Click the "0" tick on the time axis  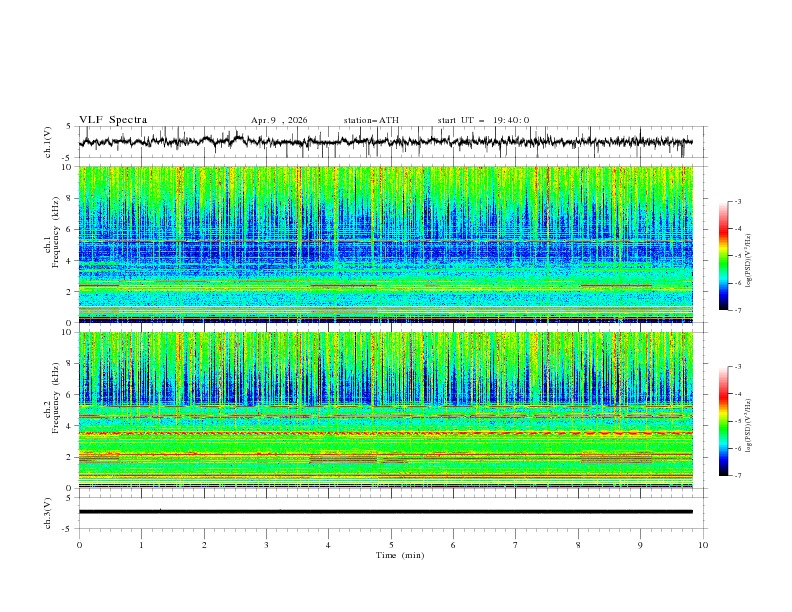pos(79,545)
